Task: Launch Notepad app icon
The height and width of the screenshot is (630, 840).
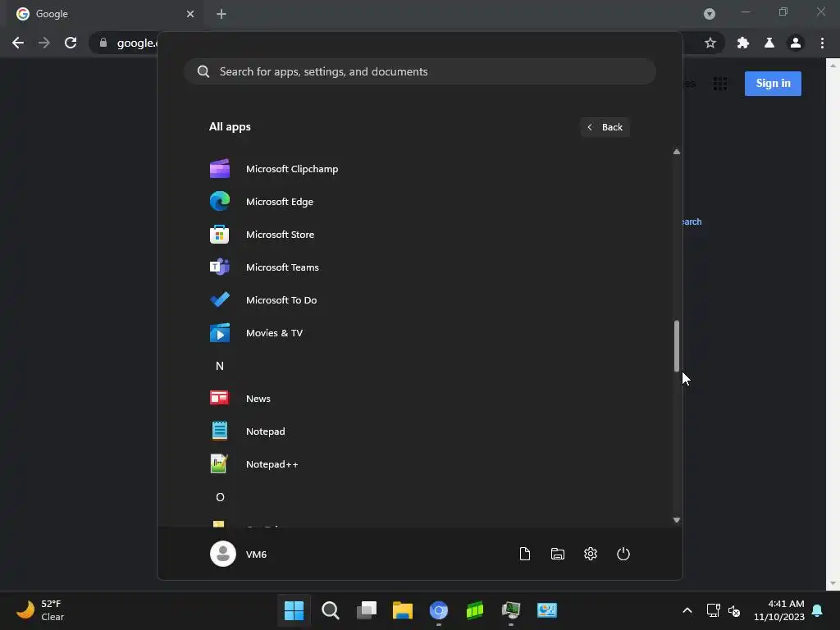Action: [x=220, y=431]
